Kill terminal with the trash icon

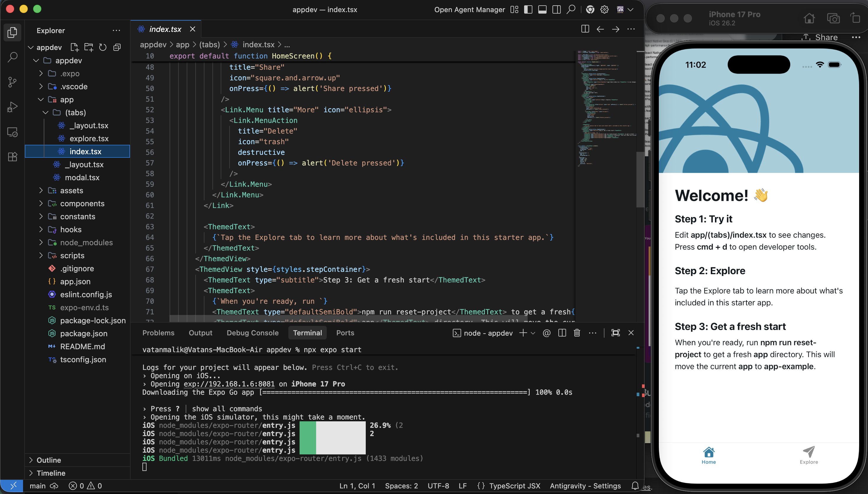pos(577,333)
